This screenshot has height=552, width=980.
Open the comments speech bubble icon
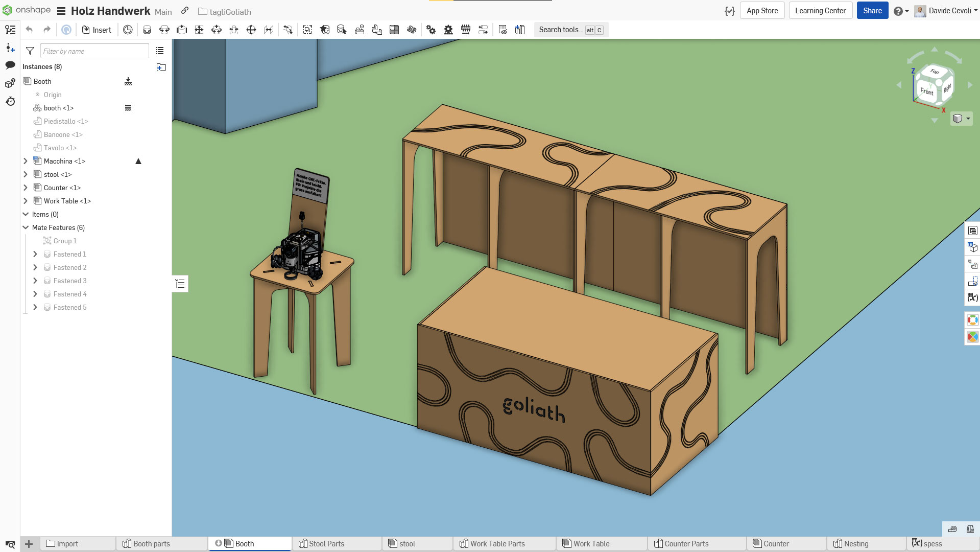10,65
